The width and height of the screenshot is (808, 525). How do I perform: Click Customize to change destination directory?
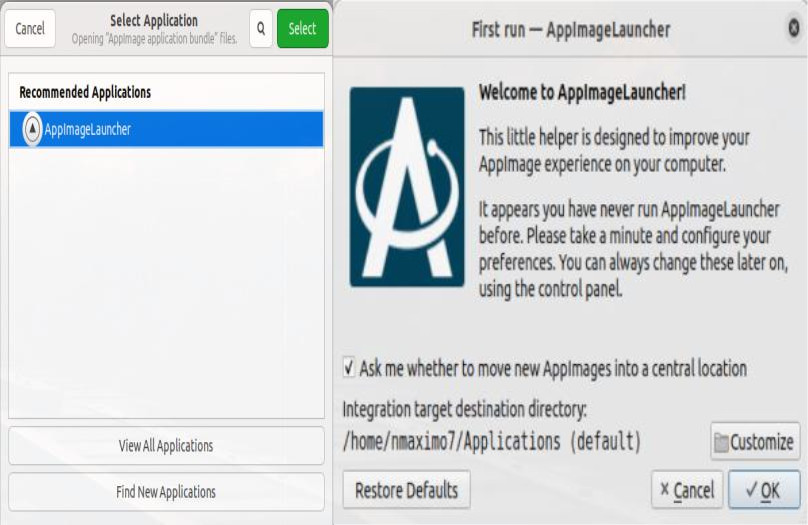pyautogui.click(x=755, y=442)
